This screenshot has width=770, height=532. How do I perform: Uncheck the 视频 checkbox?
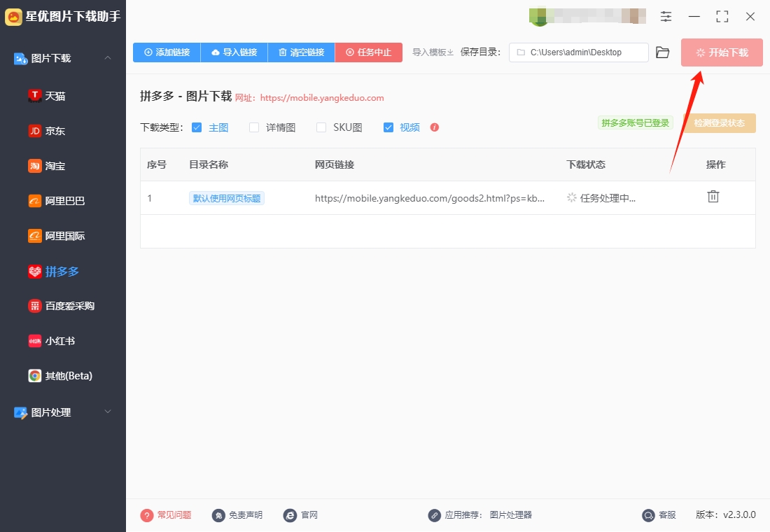tap(388, 127)
